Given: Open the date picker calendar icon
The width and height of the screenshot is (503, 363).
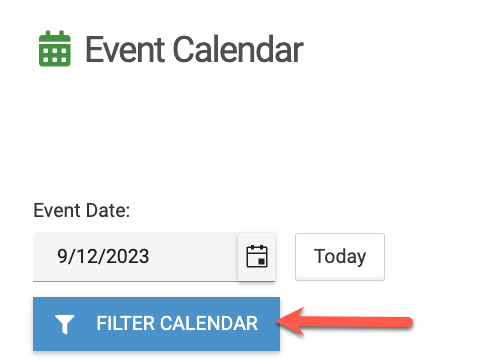Looking at the screenshot, I should coord(257,256).
